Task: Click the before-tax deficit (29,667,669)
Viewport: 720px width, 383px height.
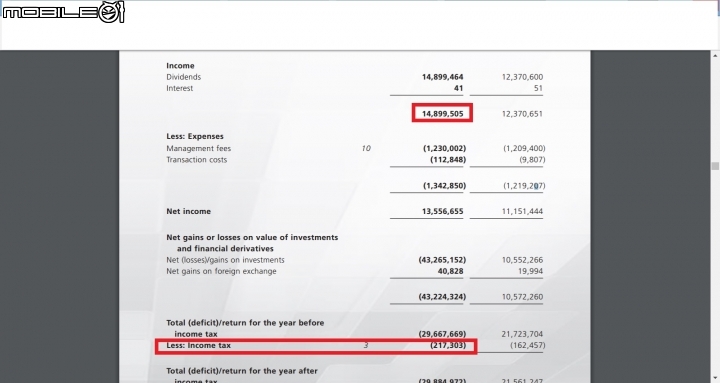Action: click(442, 334)
